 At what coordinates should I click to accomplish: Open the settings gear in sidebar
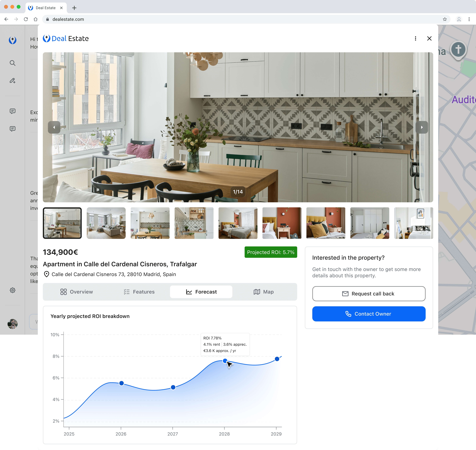(x=12, y=290)
